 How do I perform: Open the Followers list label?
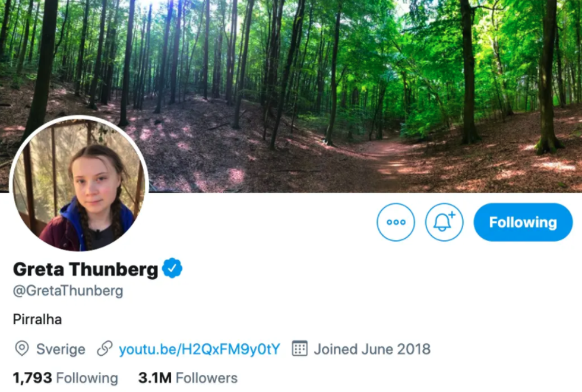click(207, 378)
